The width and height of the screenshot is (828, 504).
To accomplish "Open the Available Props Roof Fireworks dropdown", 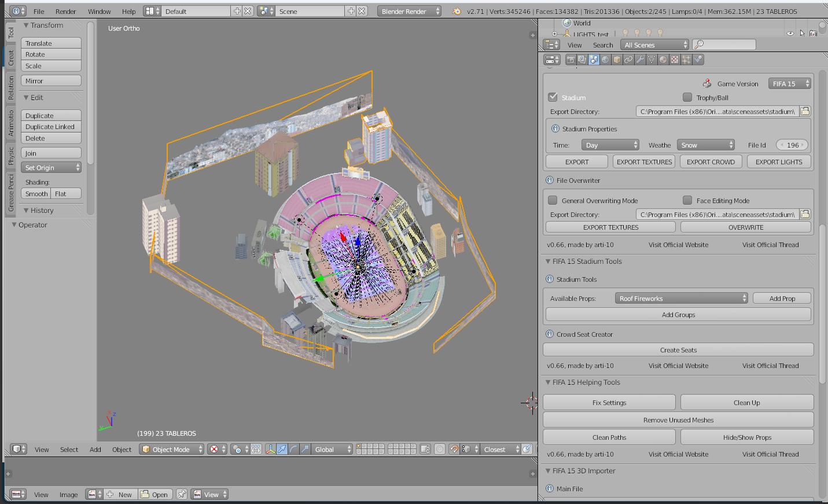I will pyautogui.click(x=682, y=298).
